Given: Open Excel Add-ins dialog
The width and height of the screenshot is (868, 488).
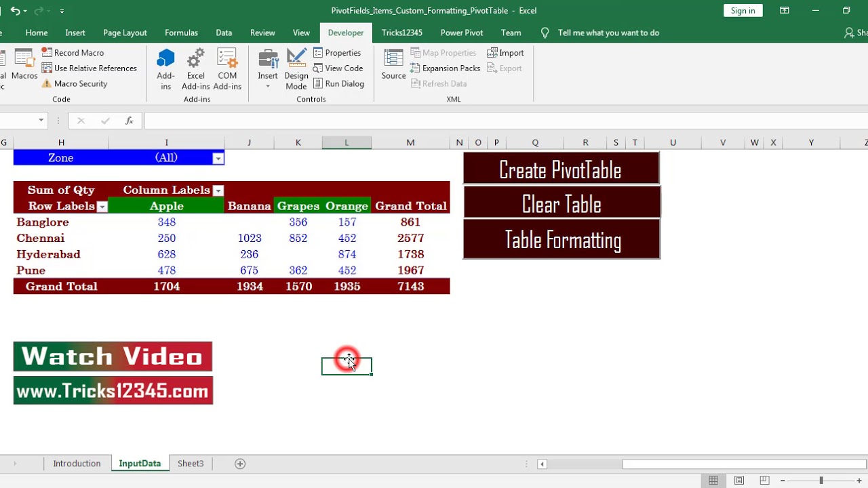Looking at the screenshot, I should pyautogui.click(x=196, y=69).
